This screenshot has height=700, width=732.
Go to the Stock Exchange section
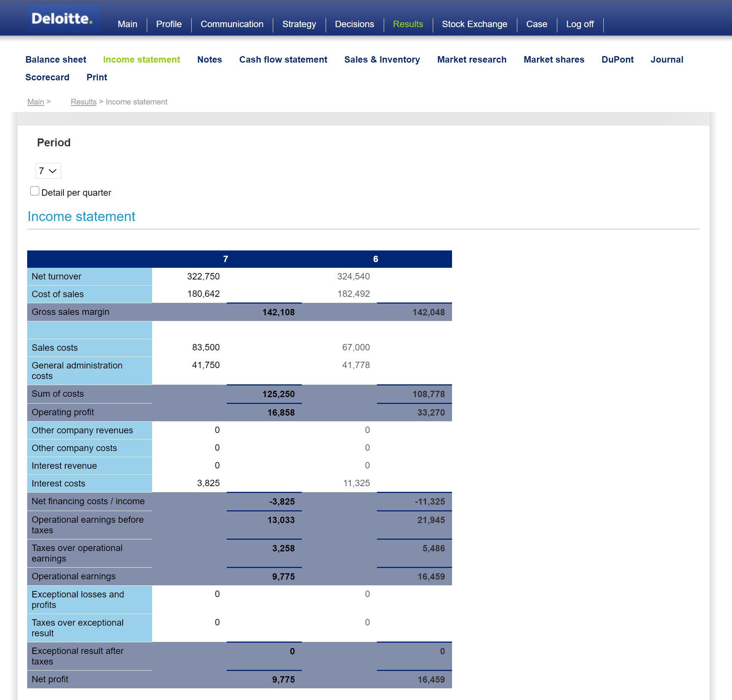coord(474,24)
